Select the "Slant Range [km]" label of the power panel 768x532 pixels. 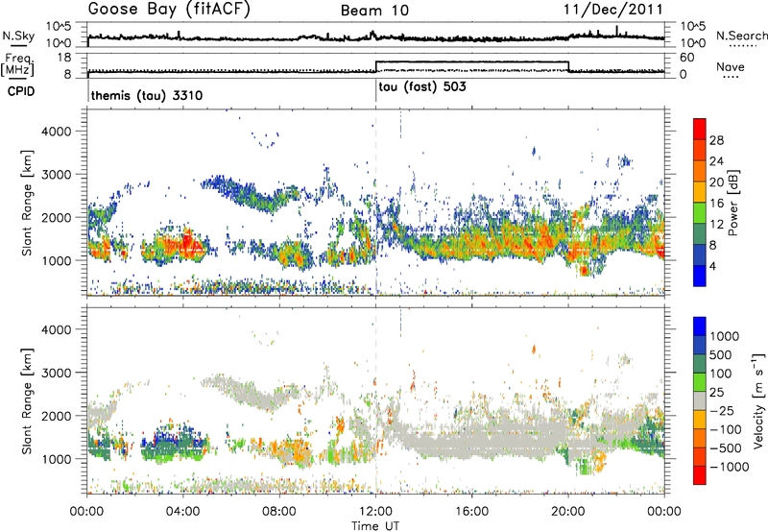pos(27,203)
